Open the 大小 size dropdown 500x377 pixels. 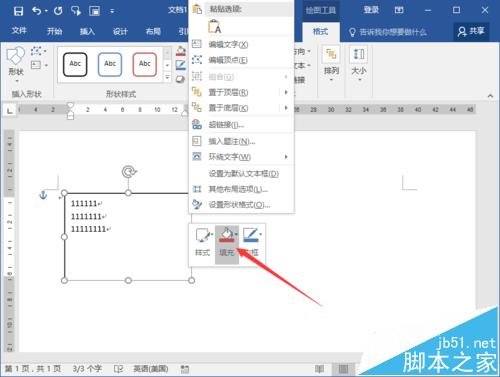pyautogui.click(x=359, y=64)
